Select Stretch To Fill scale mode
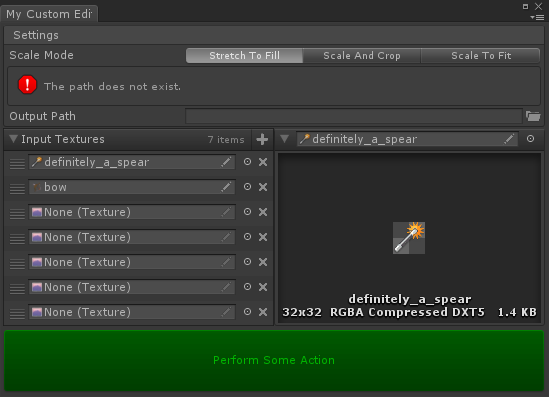549x397 pixels. pyautogui.click(x=244, y=56)
